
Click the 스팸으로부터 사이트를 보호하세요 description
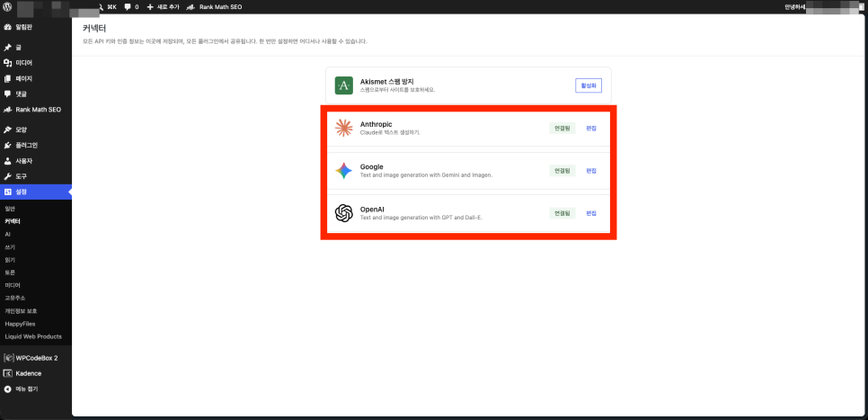[x=397, y=90]
